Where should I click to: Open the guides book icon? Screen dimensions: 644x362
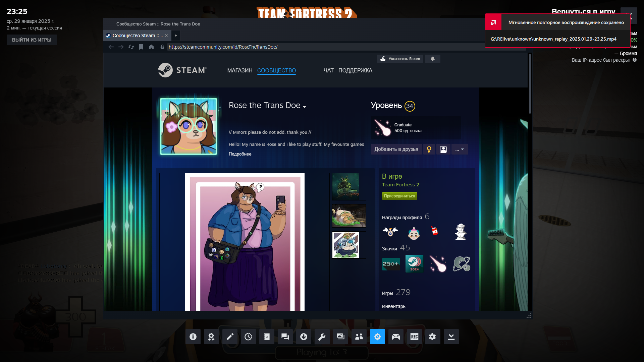click(x=267, y=337)
